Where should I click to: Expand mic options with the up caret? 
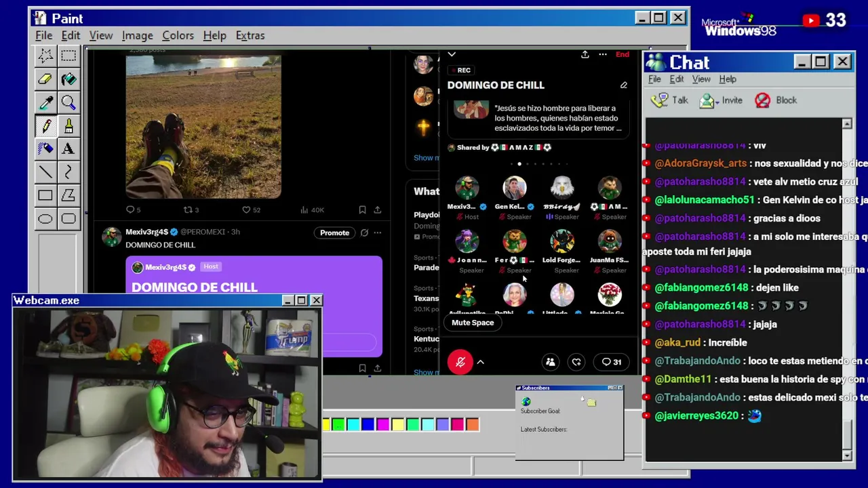tap(481, 362)
